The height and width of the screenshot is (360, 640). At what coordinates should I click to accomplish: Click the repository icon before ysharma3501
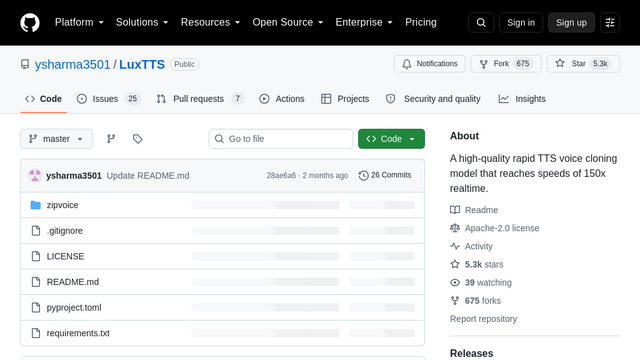[x=25, y=64]
